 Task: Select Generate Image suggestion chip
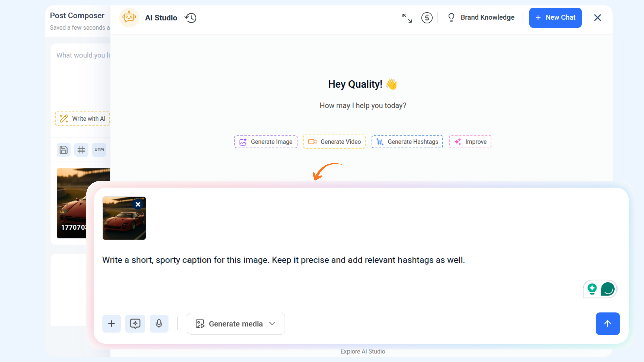[266, 142]
